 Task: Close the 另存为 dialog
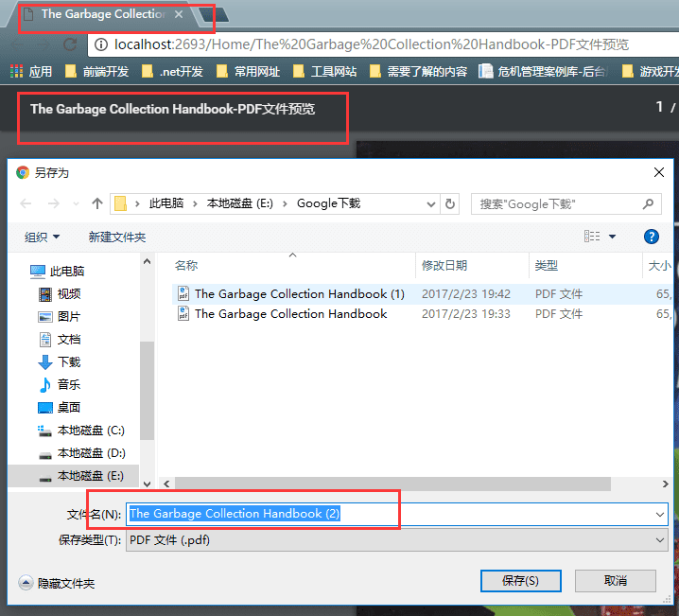click(x=658, y=172)
